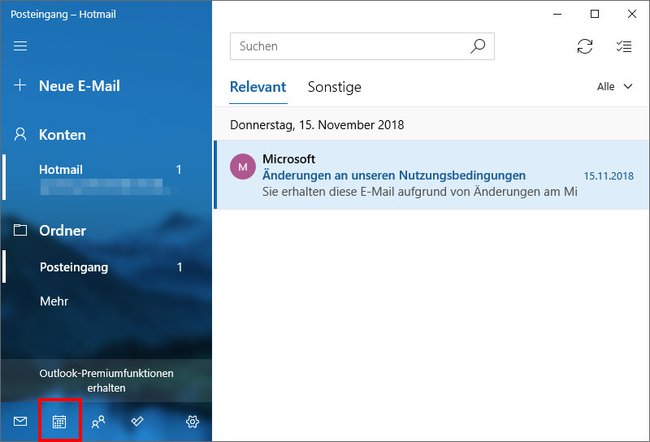650x442 pixels.
Task: Expand the Mehr folders list
Action: [54, 301]
